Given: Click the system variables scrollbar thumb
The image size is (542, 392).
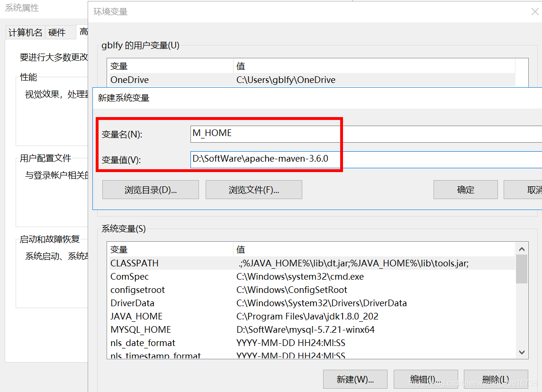Looking at the screenshot, I should tap(522, 269).
